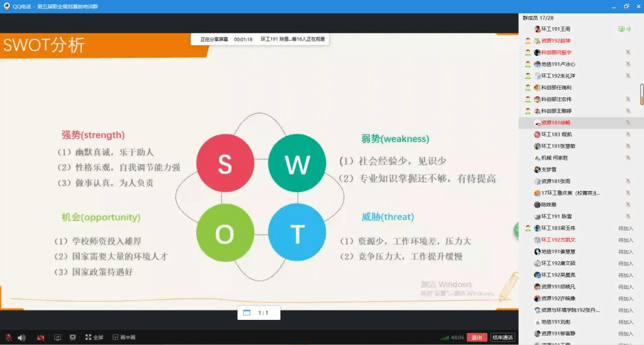Click the speaker volume icon
This screenshot has width=644, height=345.
click(x=21, y=337)
